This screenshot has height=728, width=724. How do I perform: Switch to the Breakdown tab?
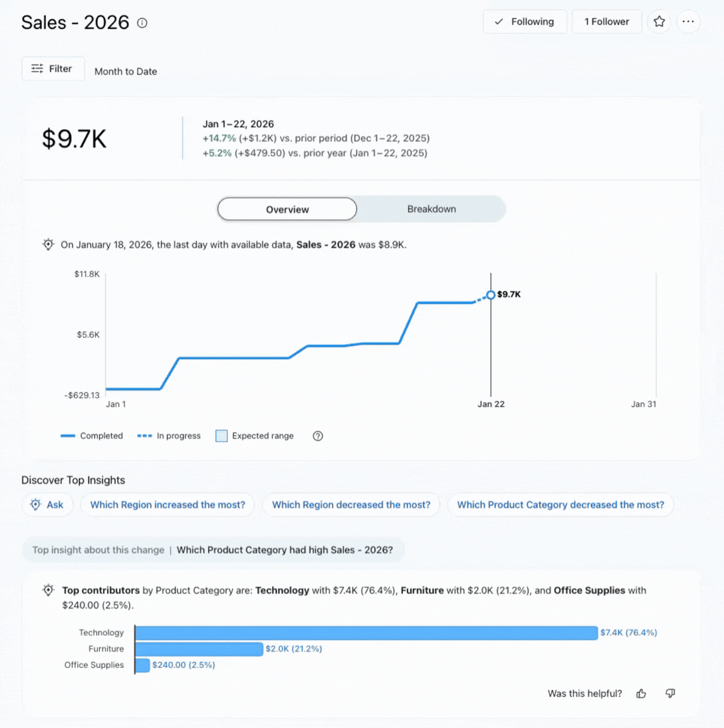pos(431,209)
